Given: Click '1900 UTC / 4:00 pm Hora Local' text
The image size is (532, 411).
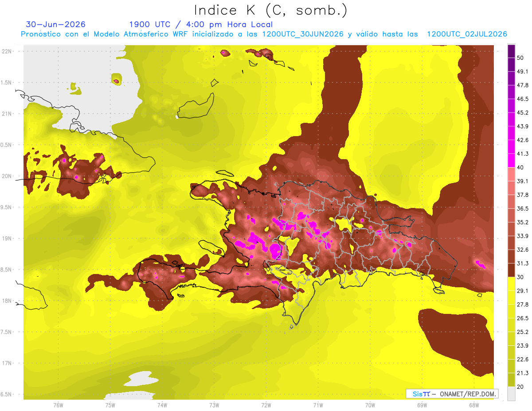Looking at the screenshot, I should click(201, 24).
